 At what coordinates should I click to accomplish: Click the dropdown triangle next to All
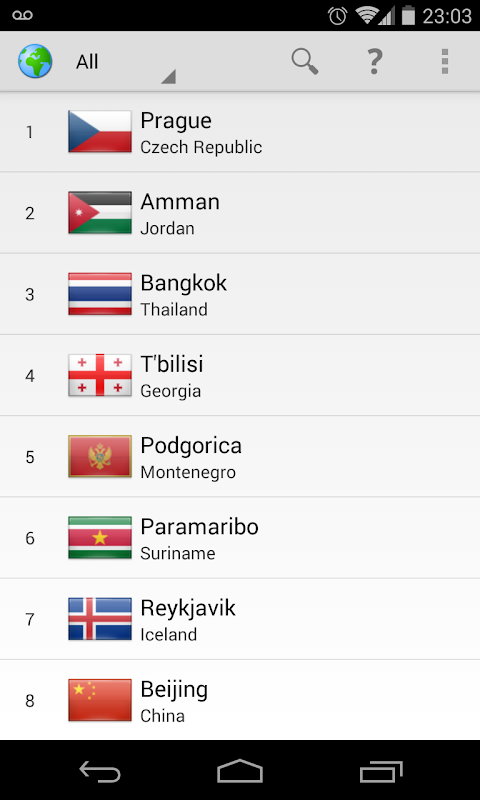point(169,77)
